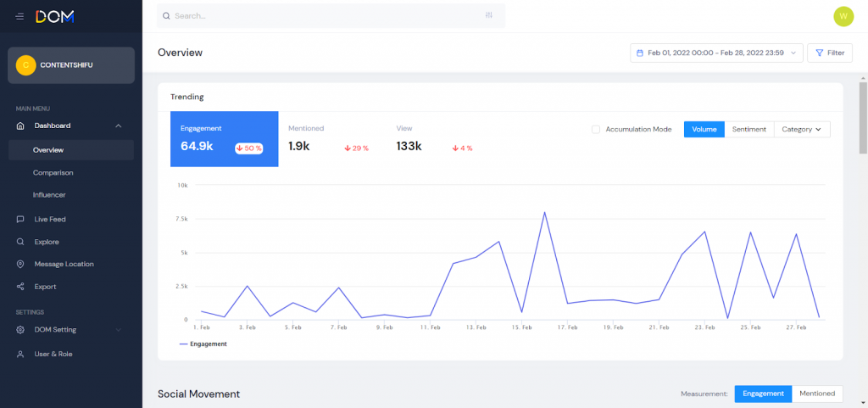Go to the Influencer page
This screenshot has width=868, height=408.
(x=49, y=195)
